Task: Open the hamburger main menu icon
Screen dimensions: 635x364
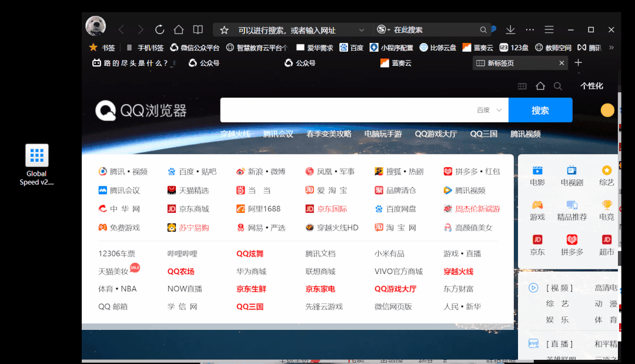Action: 549,29
